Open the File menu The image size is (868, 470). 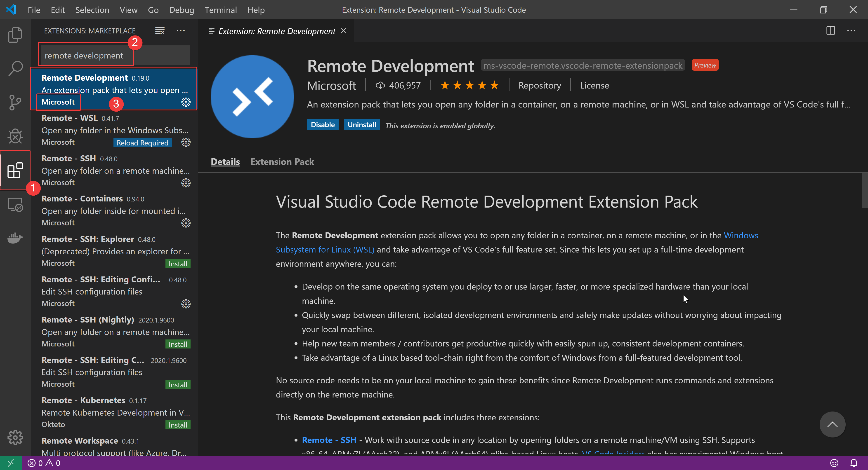click(34, 10)
